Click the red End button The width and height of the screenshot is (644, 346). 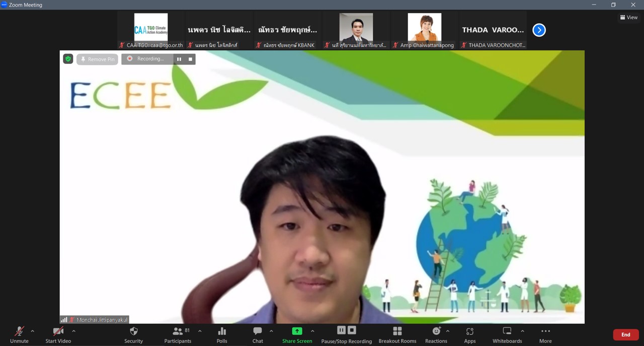click(625, 335)
